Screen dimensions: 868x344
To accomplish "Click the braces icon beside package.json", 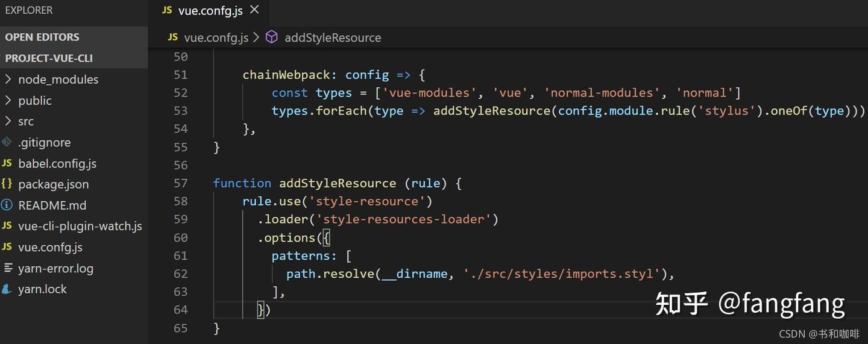I will click(x=7, y=184).
